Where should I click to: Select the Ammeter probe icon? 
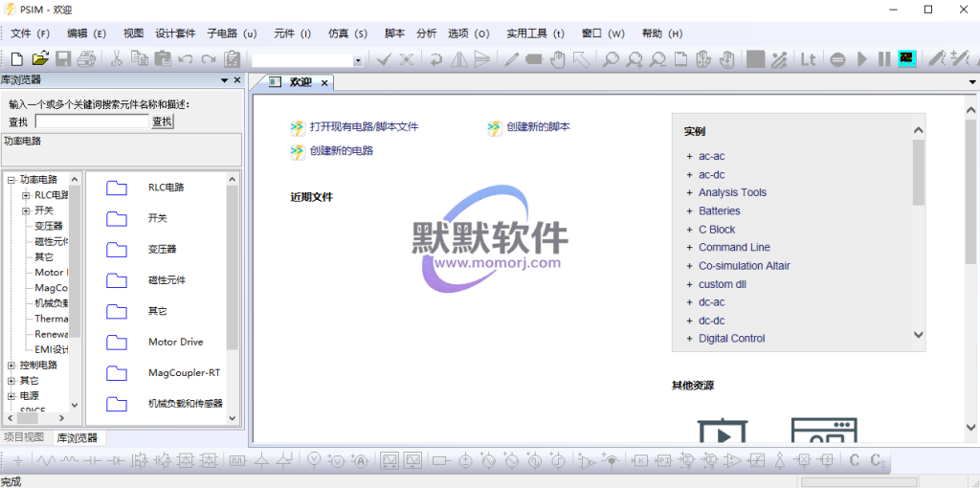(361, 462)
